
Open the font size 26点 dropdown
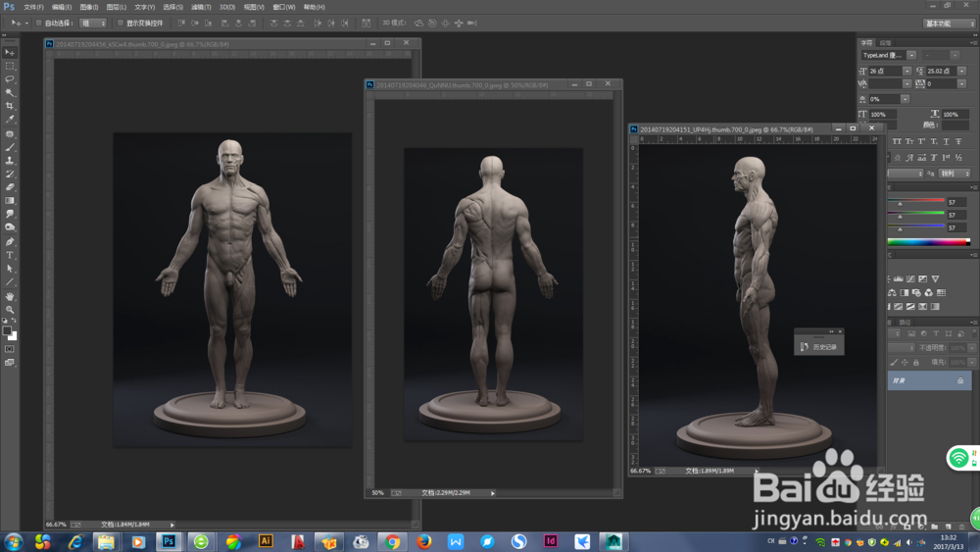(906, 72)
